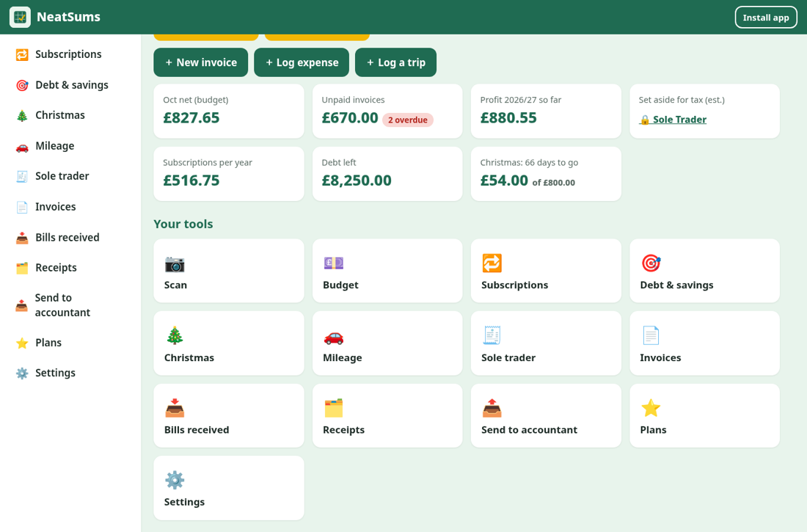This screenshot has height=532, width=807.
Task: Click the tree icon on the Christmas tile
Action: [x=175, y=336]
